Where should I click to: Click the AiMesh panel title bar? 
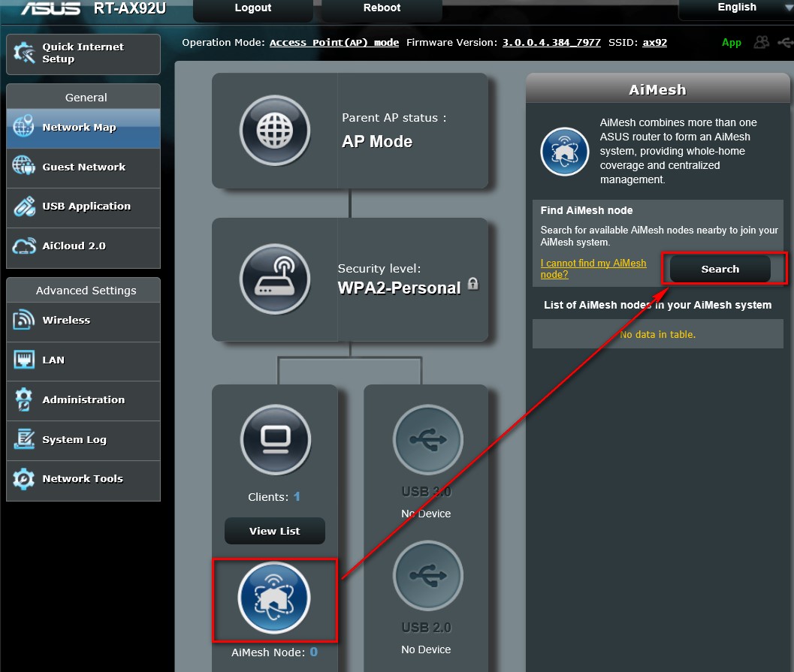pyautogui.click(x=657, y=89)
